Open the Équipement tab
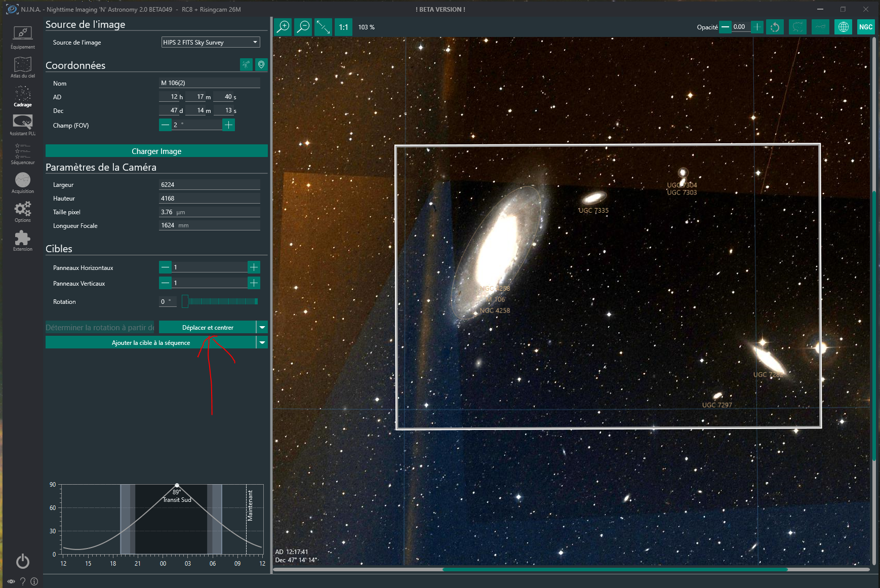This screenshot has width=880, height=588. pos(23,37)
